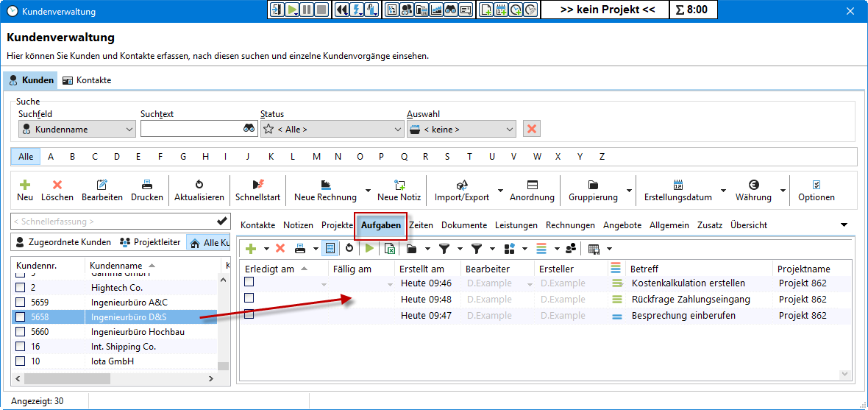Clear the search filters with the red X button
The image size is (868, 410).
532,129
